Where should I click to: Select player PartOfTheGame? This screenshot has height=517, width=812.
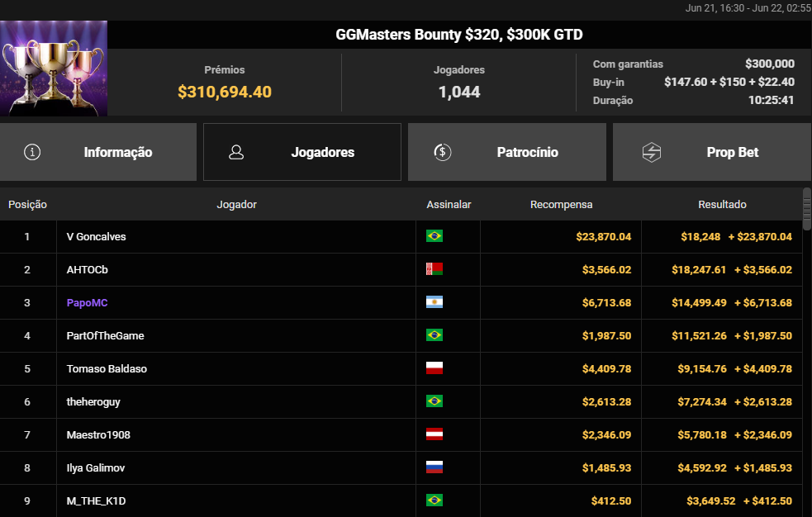105,336
